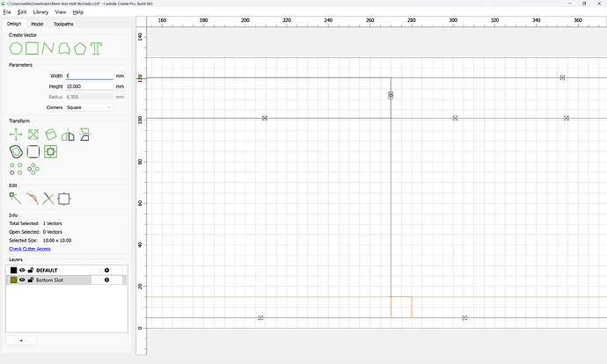Select the Bottom Slot layer row

tap(67, 280)
